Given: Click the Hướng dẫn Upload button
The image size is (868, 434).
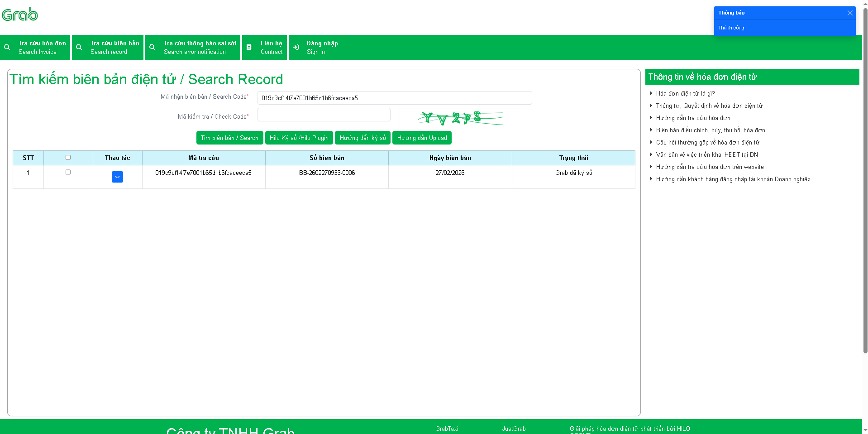Looking at the screenshot, I should click(x=422, y=138).
